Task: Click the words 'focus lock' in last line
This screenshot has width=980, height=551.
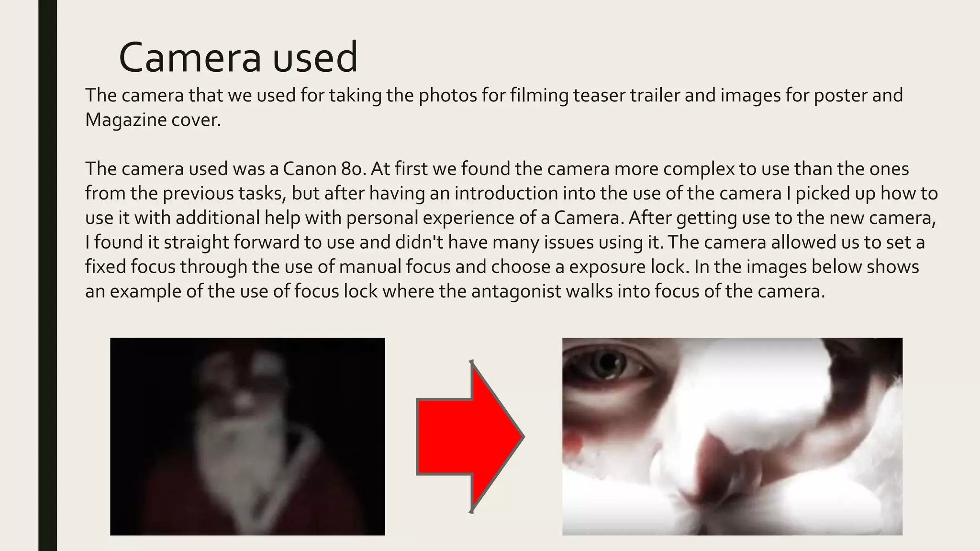Action: [336, 291]
